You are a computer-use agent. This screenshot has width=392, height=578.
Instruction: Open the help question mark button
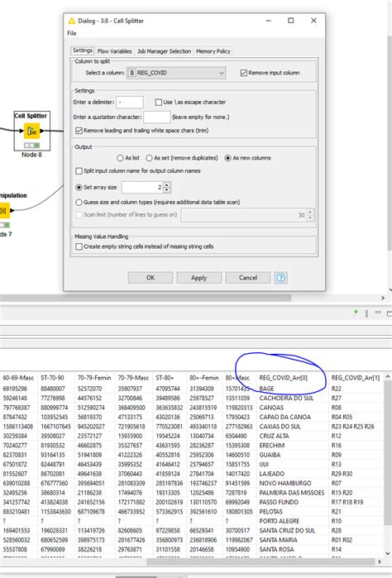[x=280, y=278]
